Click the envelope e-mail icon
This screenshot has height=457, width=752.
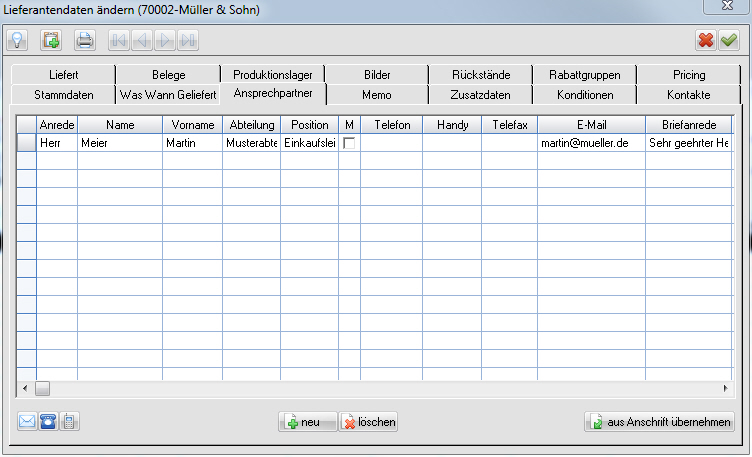(27, 422)
